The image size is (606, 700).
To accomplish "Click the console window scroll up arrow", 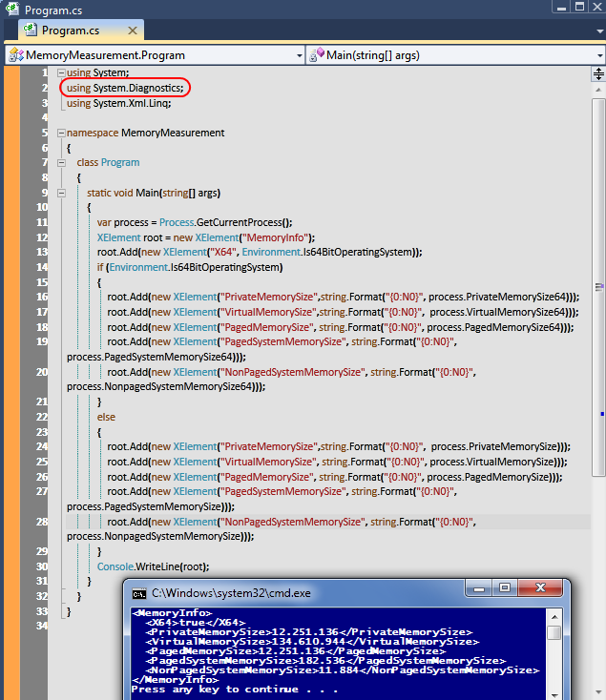I will 554,615.
